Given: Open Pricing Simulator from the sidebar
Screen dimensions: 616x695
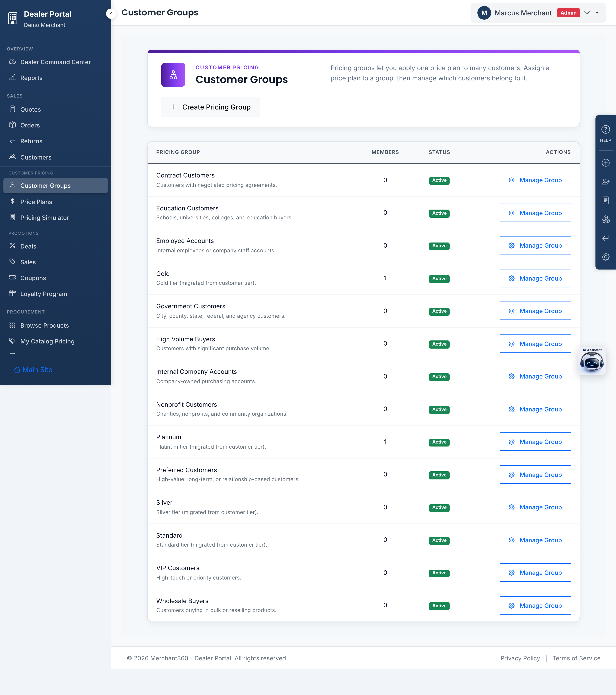Looking at the screenshot, I should coord(55,218).
